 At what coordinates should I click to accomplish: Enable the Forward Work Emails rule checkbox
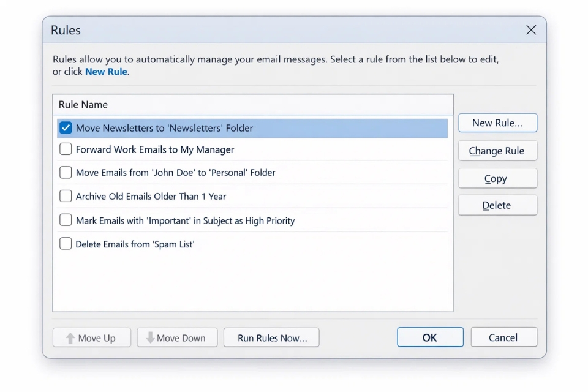[66, 149]
